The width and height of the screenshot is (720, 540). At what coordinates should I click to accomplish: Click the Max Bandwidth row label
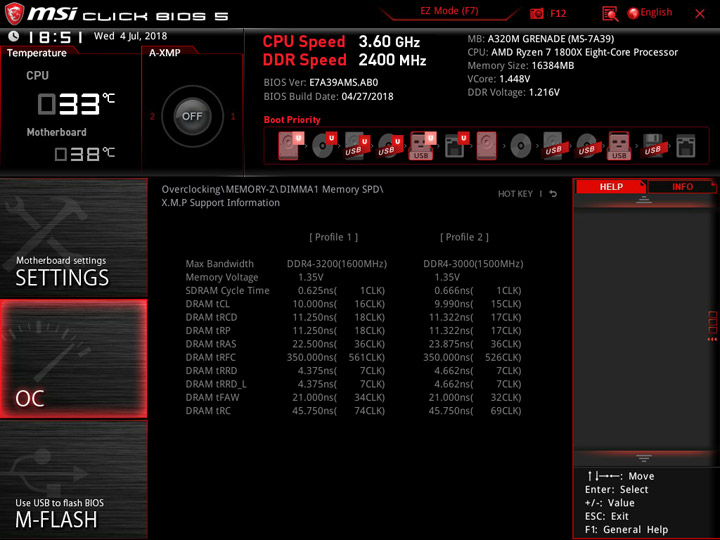[x=219, y=264]
